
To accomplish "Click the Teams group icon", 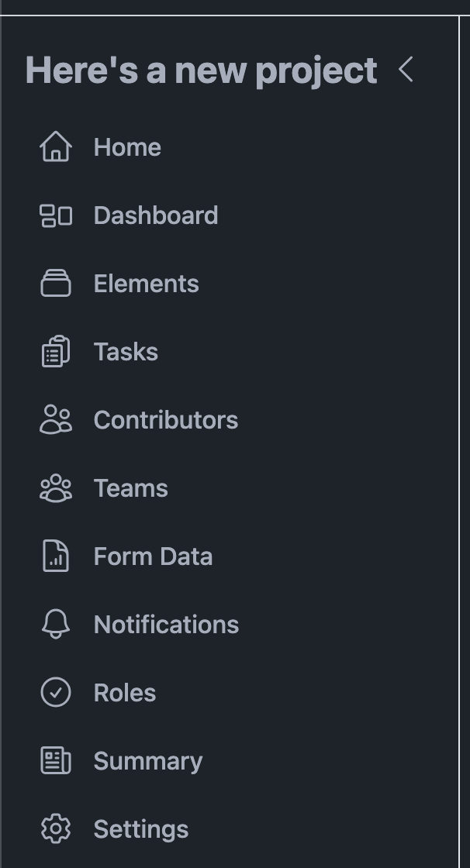I will (55, 488).
